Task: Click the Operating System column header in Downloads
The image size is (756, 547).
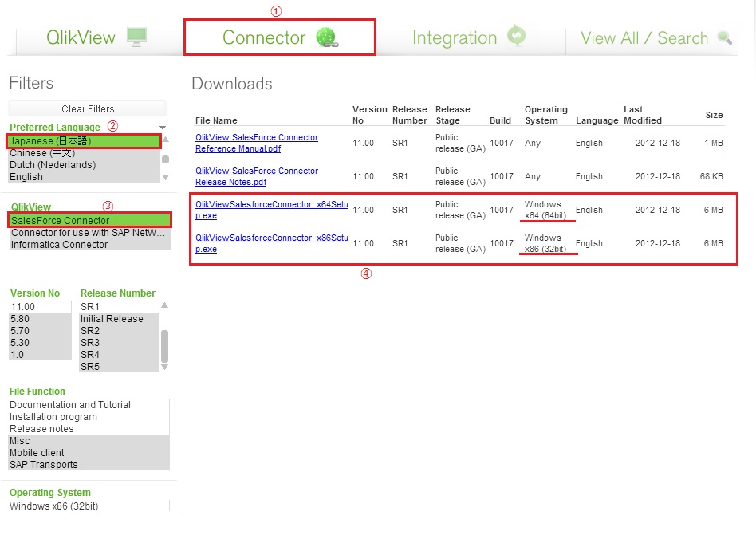Action: point(546,115)
